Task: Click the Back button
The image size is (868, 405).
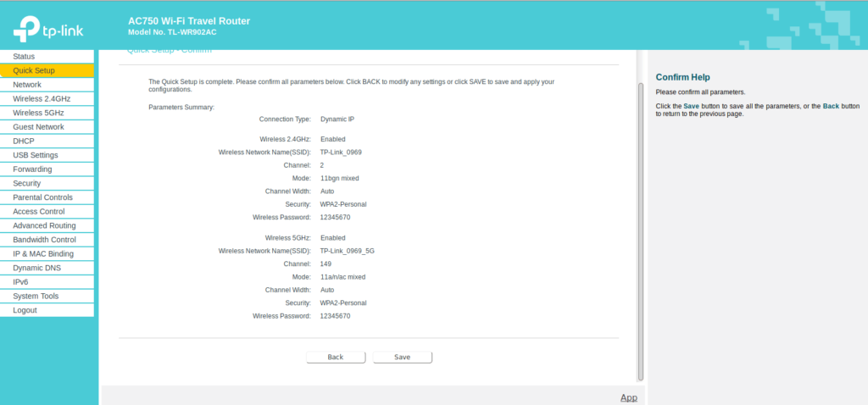Action: 336,358
